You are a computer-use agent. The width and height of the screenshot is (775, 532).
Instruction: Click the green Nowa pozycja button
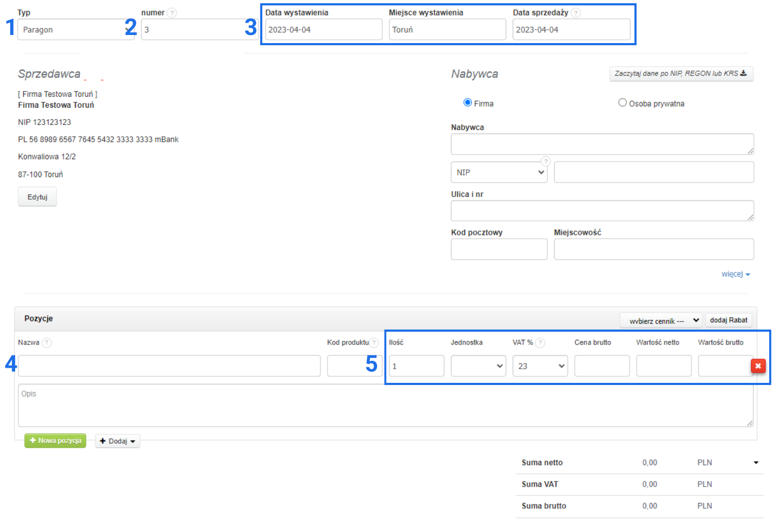55,440
